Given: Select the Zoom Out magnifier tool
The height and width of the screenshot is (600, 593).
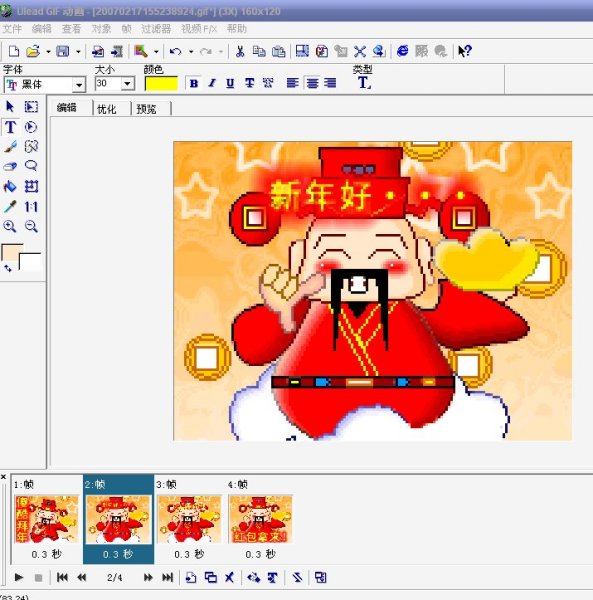Looking at the screenshot, I should tap(31, 227).
